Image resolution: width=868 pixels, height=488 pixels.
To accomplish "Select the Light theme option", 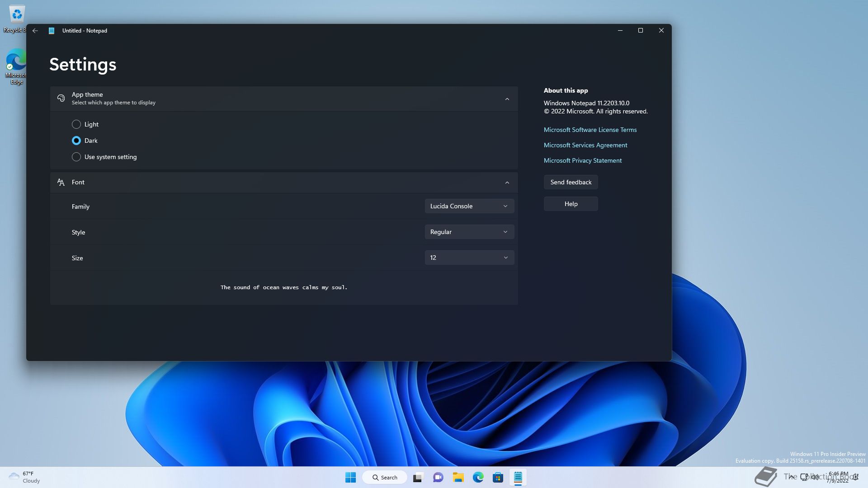I will (85, 124).
